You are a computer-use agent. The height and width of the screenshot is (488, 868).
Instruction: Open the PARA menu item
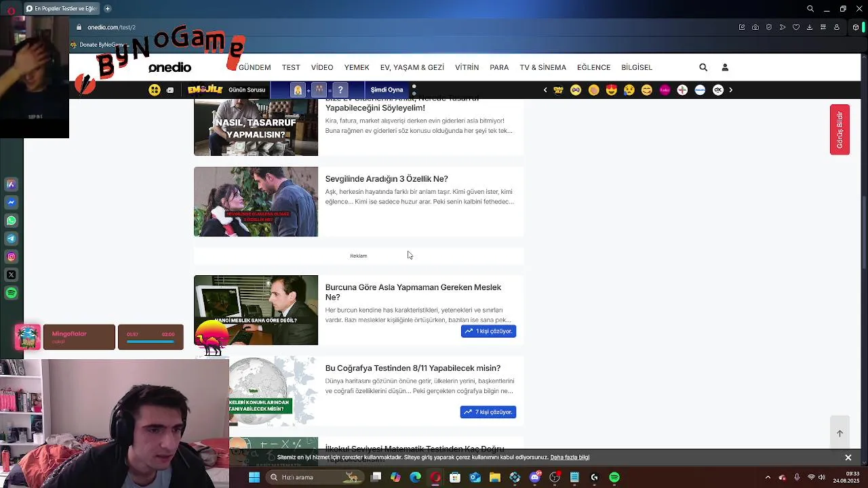click(499, 67)
